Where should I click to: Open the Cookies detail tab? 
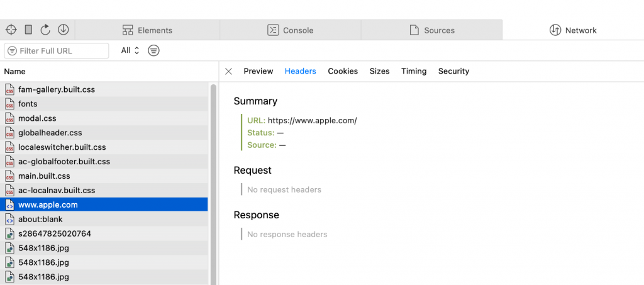(x=343, y=71)
